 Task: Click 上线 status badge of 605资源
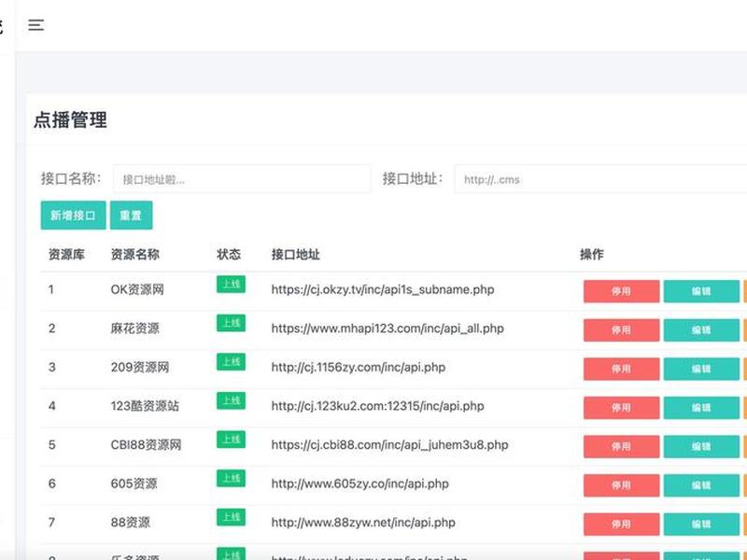[x=231, y=478]
